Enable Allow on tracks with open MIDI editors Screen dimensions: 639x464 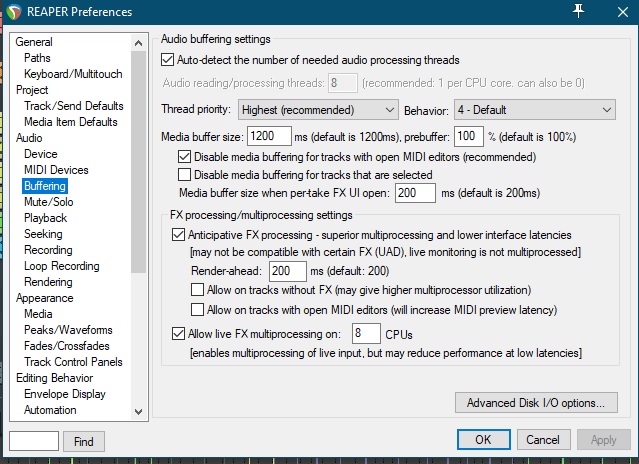[198, 310]
